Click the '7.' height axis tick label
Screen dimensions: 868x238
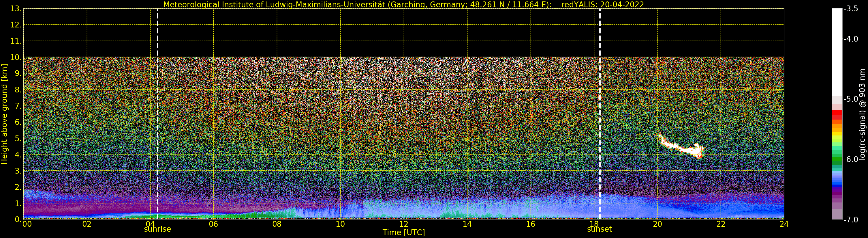18,106
